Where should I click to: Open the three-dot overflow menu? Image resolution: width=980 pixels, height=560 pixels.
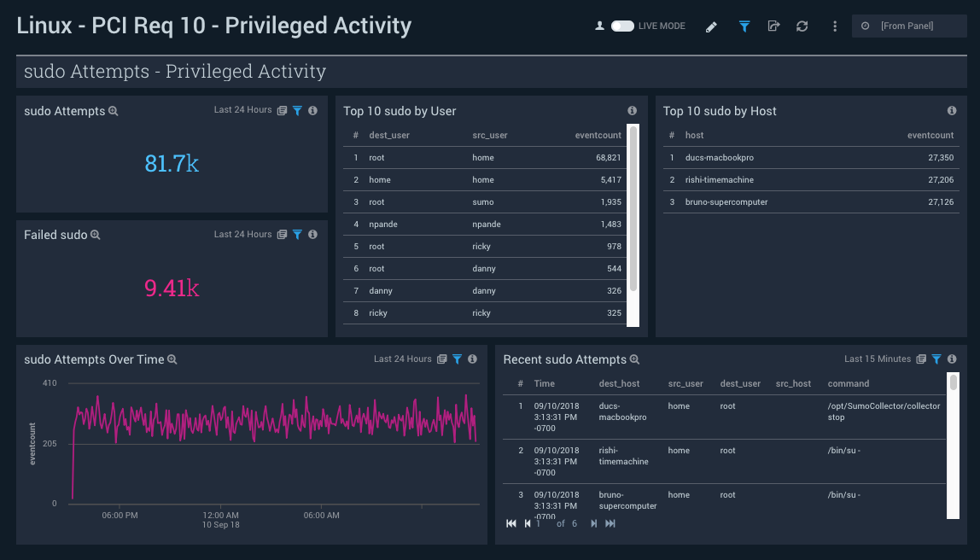pyautogui.click(x=834, y=26)
